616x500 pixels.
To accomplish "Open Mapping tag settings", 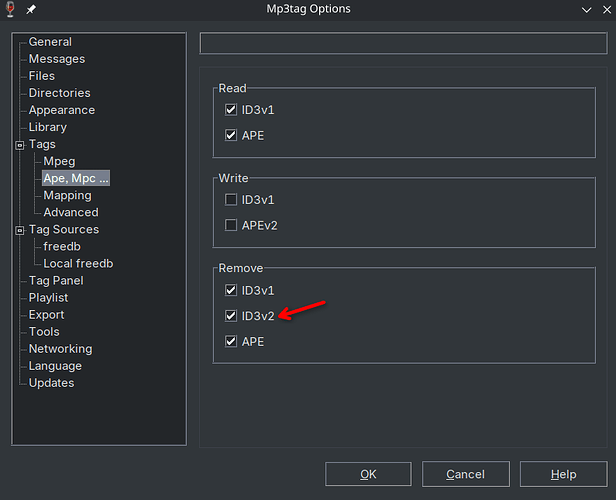I will coord(68,195).
